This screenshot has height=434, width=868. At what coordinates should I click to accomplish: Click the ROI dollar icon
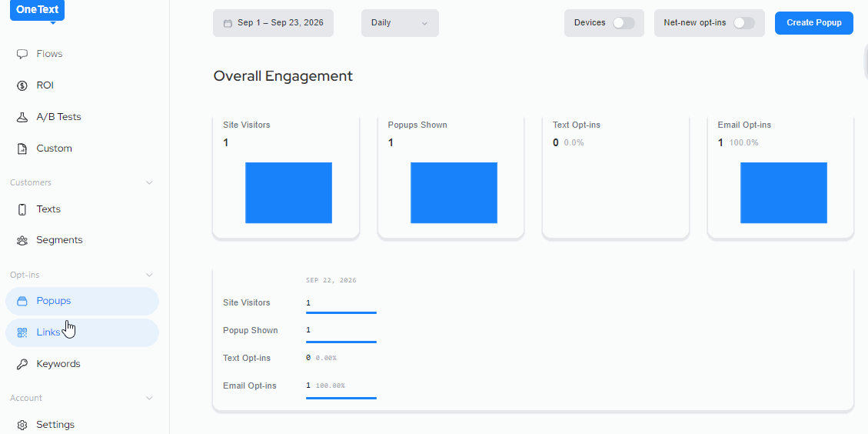(x=22, y=85)
